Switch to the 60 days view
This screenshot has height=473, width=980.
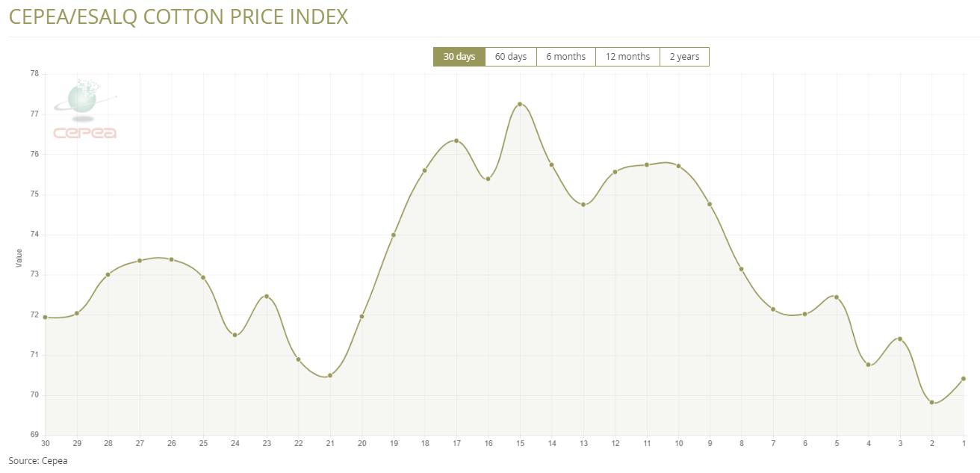point(510,57)
